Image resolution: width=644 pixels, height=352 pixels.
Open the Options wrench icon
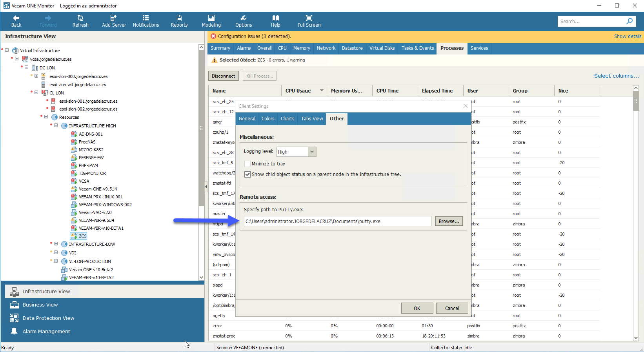pyautogui.click(x=244, y=18)
